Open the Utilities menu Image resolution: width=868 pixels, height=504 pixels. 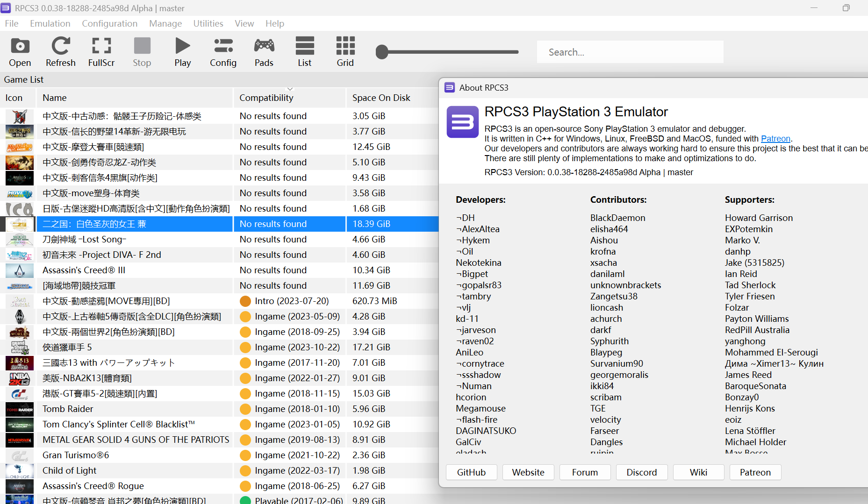(x=208, y=23)
